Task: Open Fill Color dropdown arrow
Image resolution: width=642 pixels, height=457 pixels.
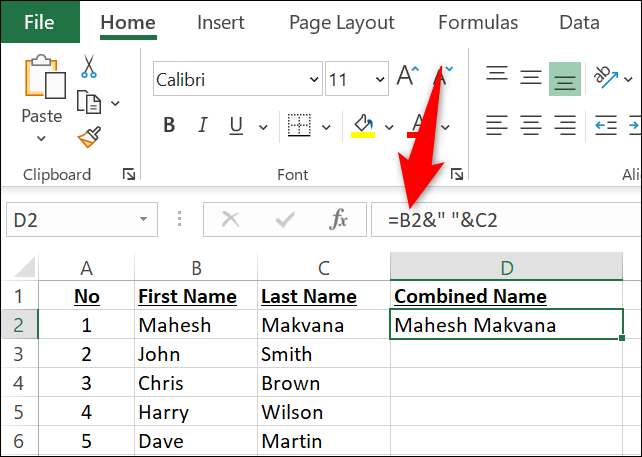Action: tap(389, 127)
